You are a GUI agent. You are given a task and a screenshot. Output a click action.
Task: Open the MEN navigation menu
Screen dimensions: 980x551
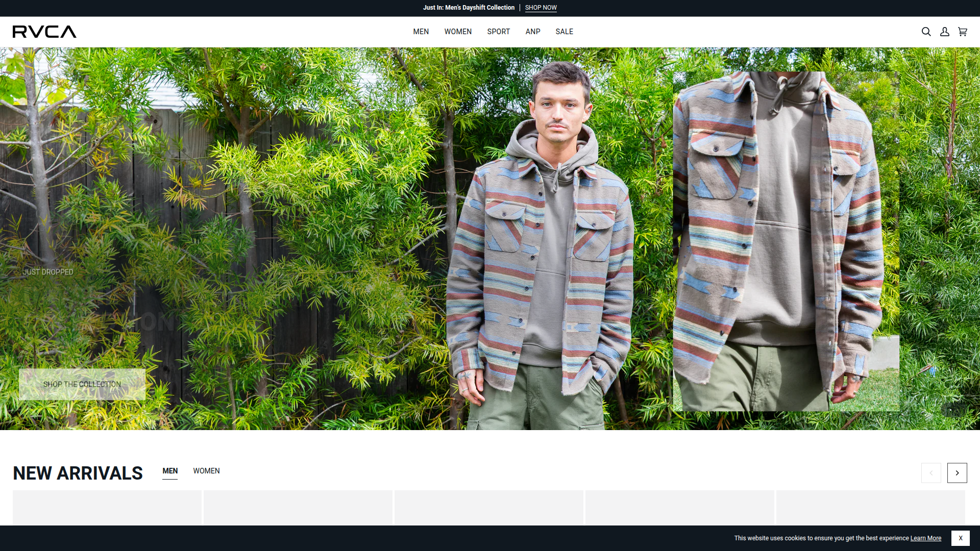point(421,32)
